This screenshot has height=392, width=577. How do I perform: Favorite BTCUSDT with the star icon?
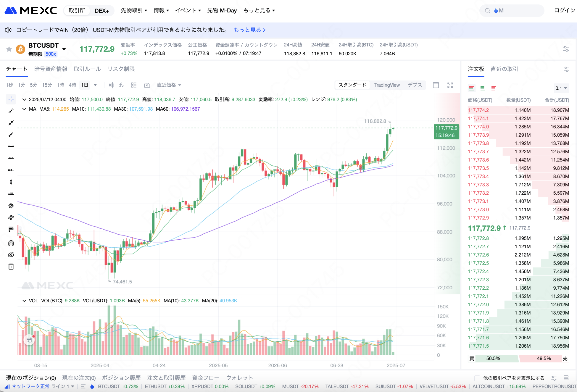9,49
